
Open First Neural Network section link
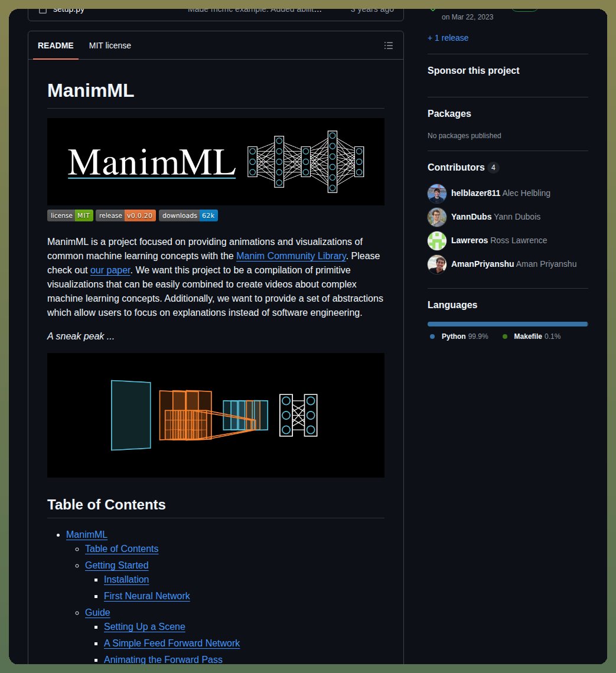click(x=147, y=596)
